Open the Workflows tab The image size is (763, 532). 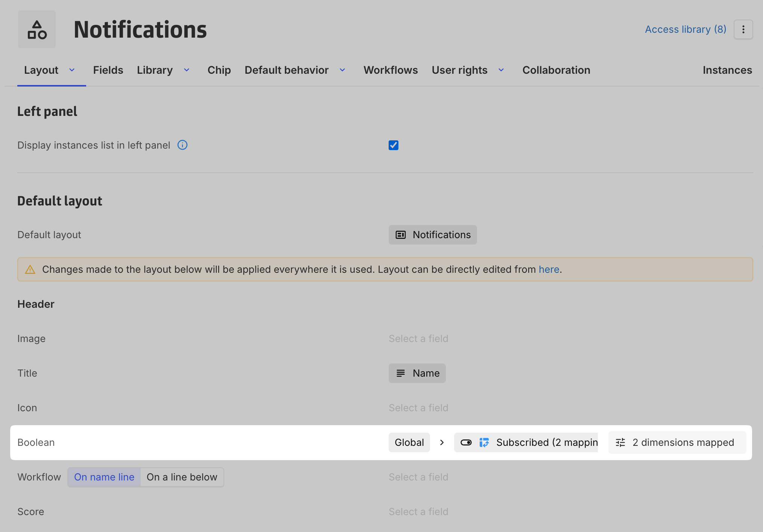tap(391, 70)
